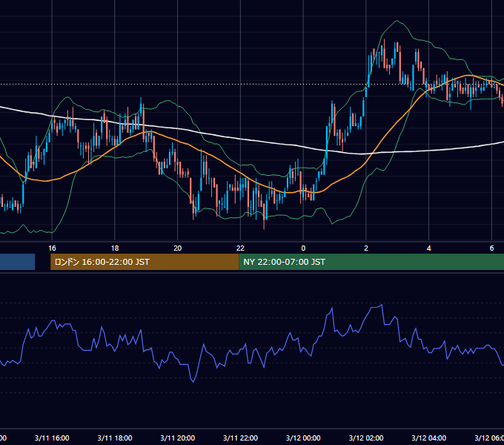Viewport: 504px width, 445px height.
Task: Click the 3/11 20:00 date label
Action: pyautogui.click(x=177, y=438)
